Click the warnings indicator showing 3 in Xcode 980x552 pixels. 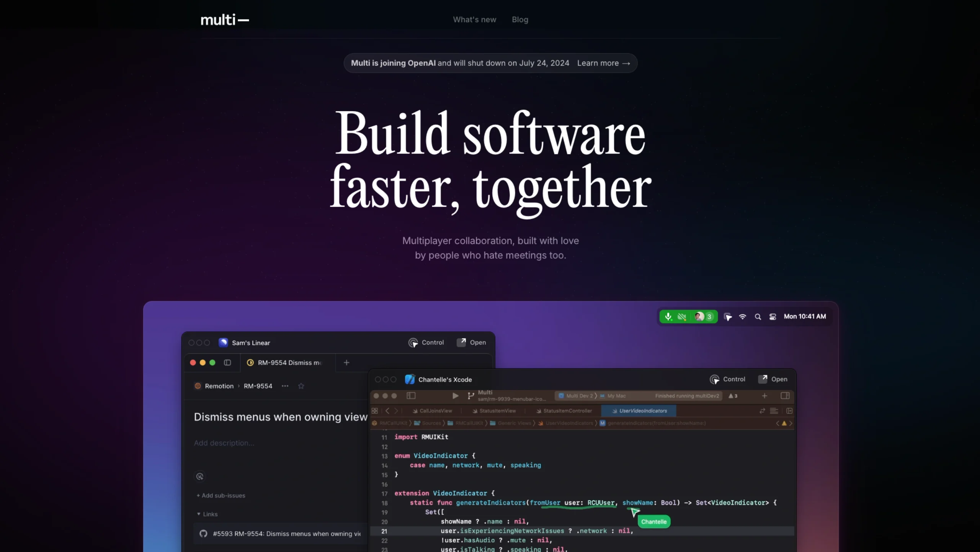733,396
